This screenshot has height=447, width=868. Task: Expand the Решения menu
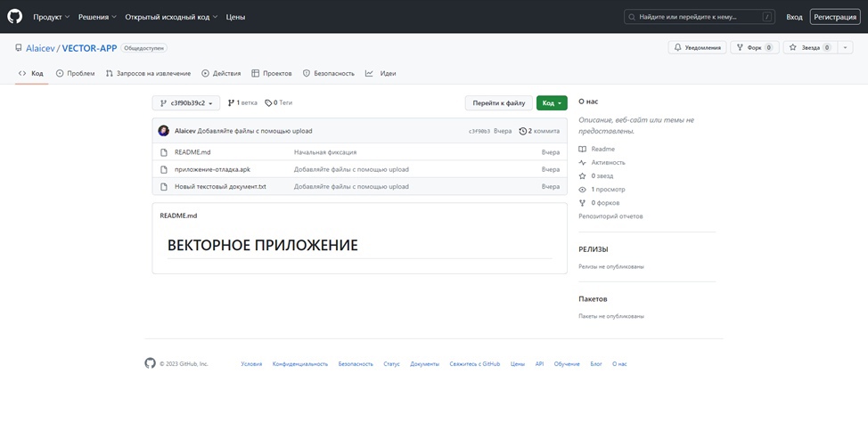[x=97, y=17]
